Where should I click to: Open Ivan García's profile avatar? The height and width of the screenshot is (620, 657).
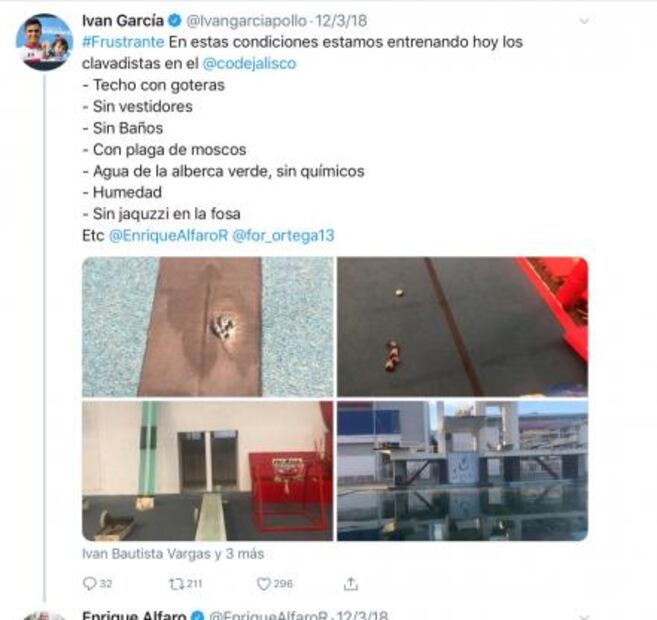44,42
